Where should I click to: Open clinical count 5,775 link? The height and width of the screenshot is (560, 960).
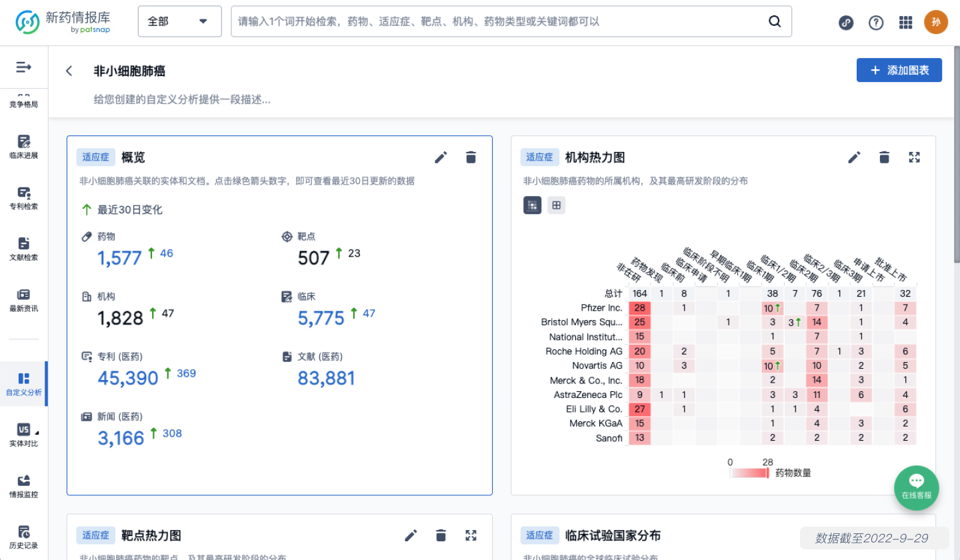point(321,318)
